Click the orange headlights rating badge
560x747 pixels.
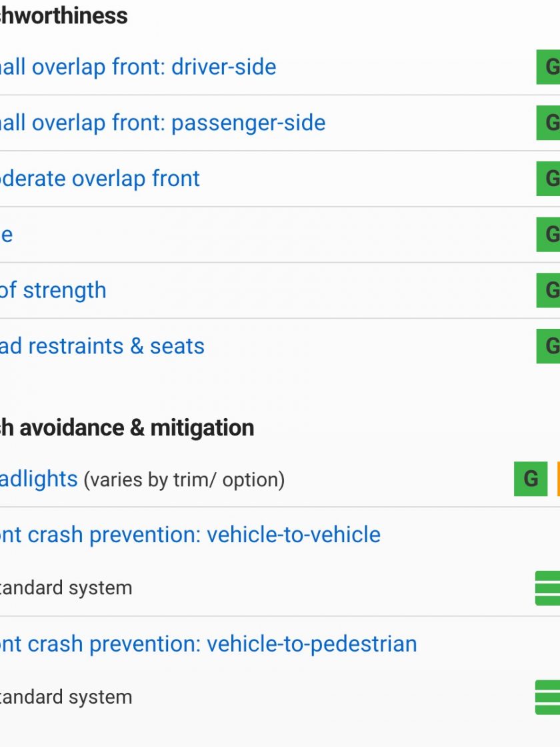(558, 479)
